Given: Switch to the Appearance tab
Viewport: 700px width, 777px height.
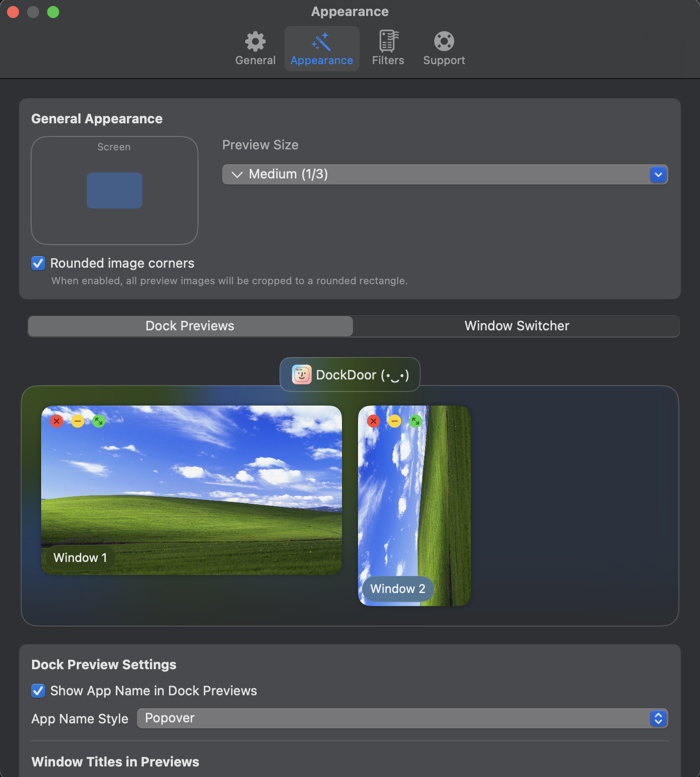Looking at the screenshot, I should [321, 49].
